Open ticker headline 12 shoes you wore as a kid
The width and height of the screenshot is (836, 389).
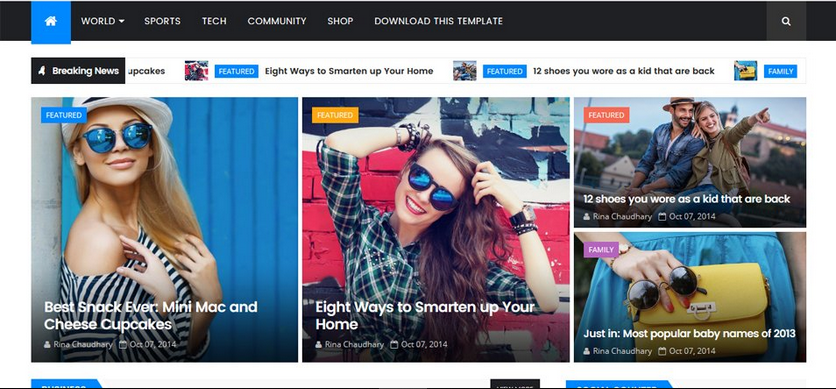(623, 71)
